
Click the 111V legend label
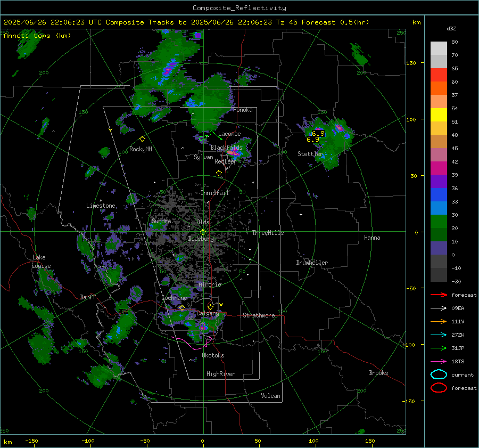[x=458, y=321]
